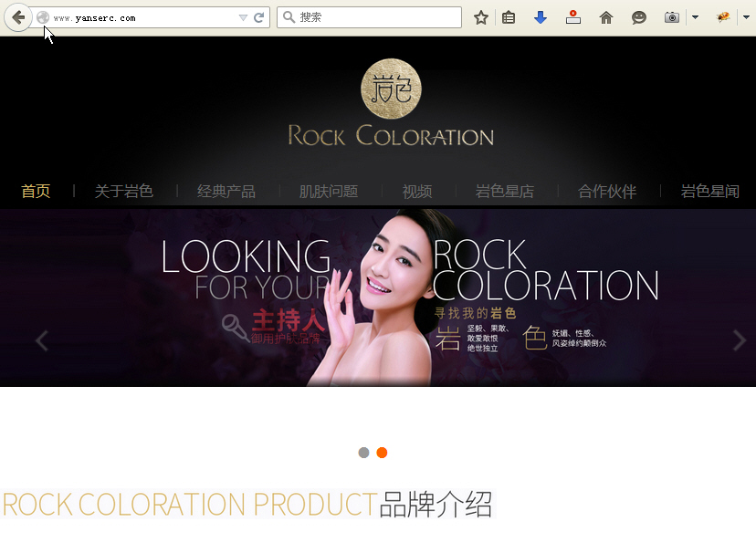Click the FOR YOUR banner text
Viewport: 756px width, 543px height.
pos(262,287)
